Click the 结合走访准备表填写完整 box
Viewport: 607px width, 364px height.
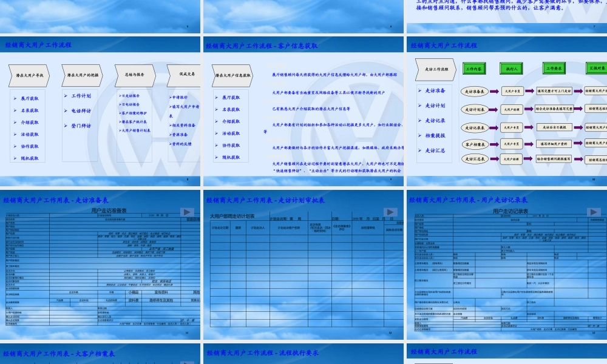click(554, 109)
